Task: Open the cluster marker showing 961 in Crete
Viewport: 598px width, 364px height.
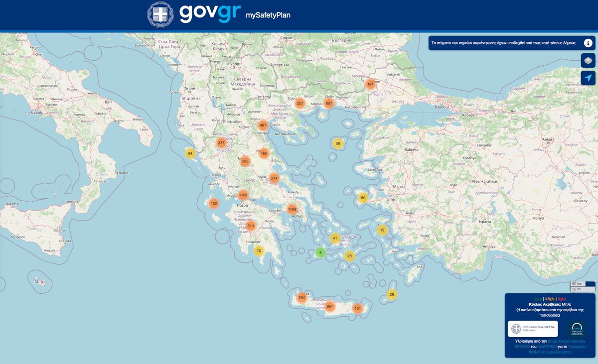Action: click(x=329, y=306)
